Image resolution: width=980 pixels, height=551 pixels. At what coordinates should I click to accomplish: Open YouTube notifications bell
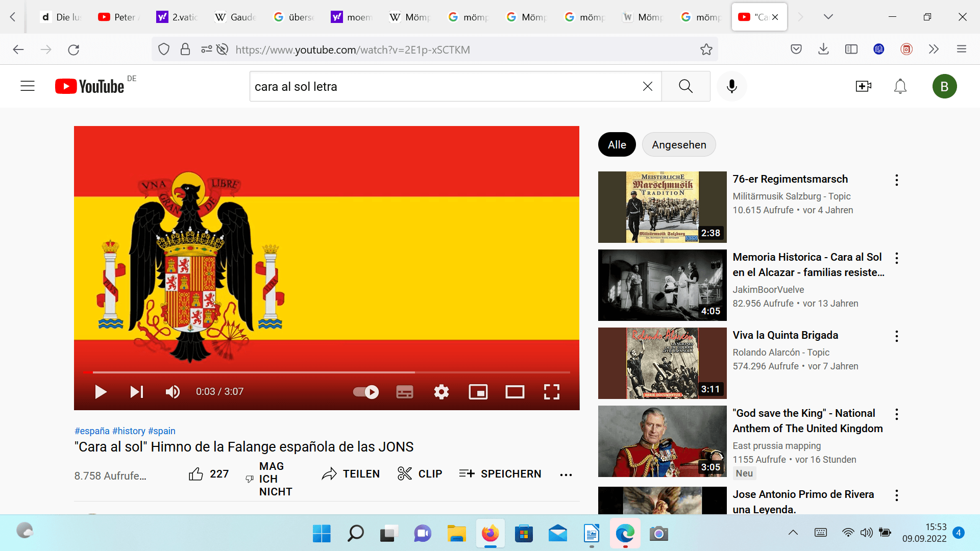coord(900,86)
